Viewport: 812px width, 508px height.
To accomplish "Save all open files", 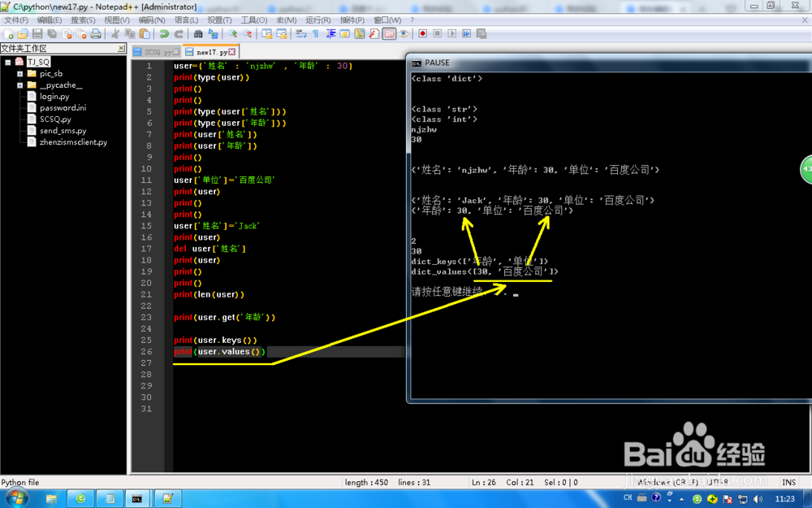I will [53, 33].
